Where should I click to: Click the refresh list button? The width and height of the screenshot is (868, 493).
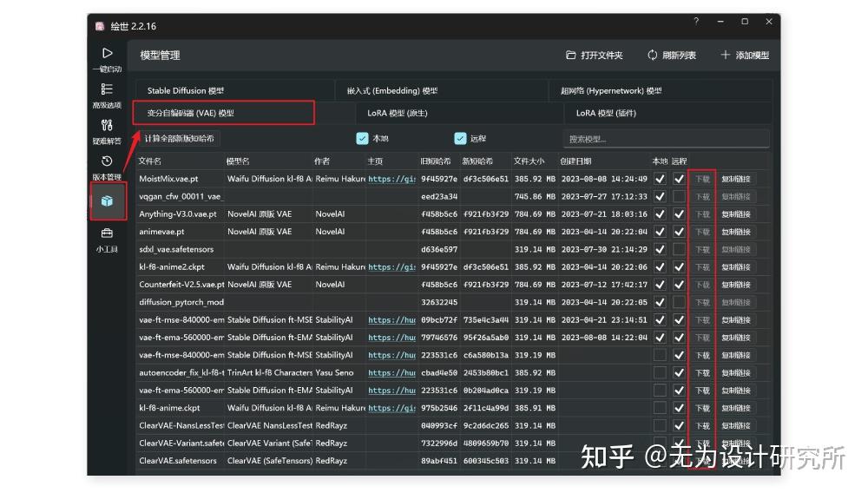click(x=672, y=56)
